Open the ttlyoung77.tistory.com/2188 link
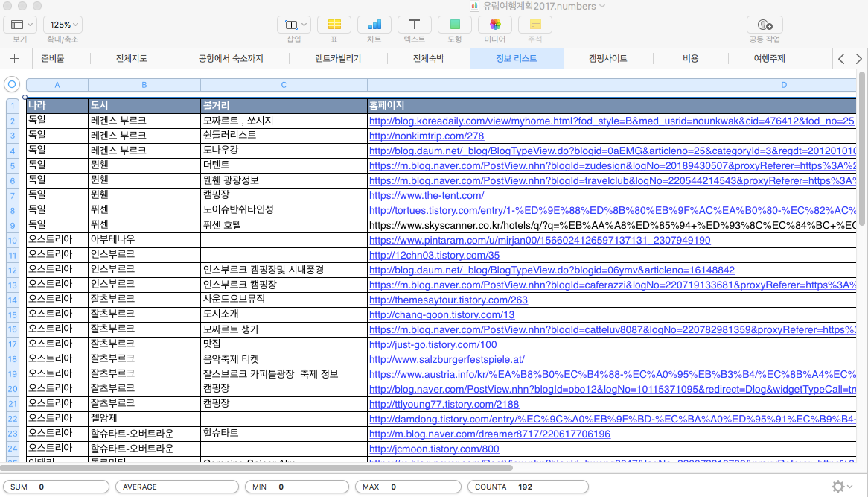 tap(444, 405)
